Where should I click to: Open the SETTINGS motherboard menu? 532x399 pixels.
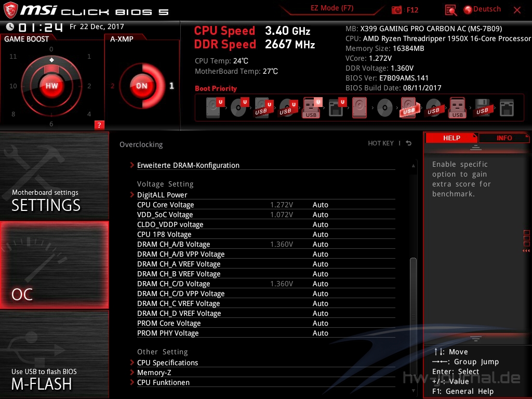[54, 176]
